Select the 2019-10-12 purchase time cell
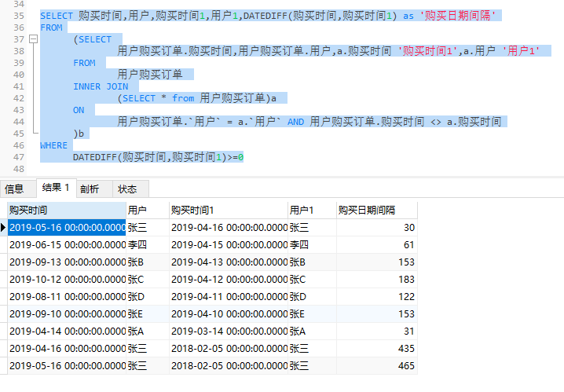This screenshot has height=392, width=564. click(x=66, y=279)
